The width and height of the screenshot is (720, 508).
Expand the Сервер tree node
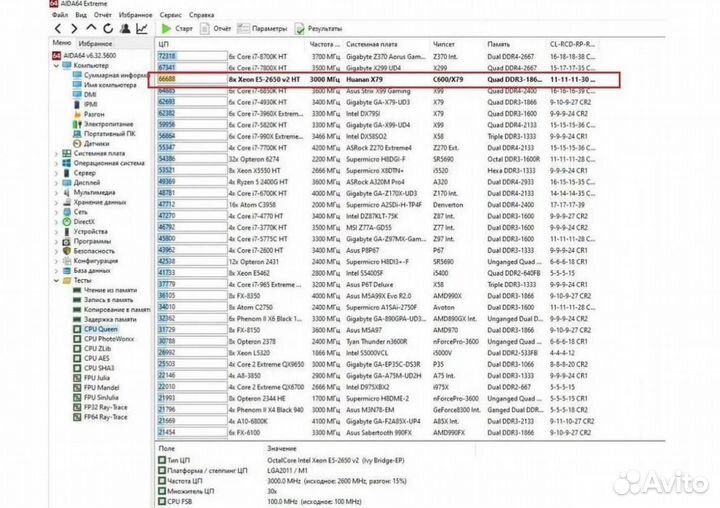[x=56, y=173]
